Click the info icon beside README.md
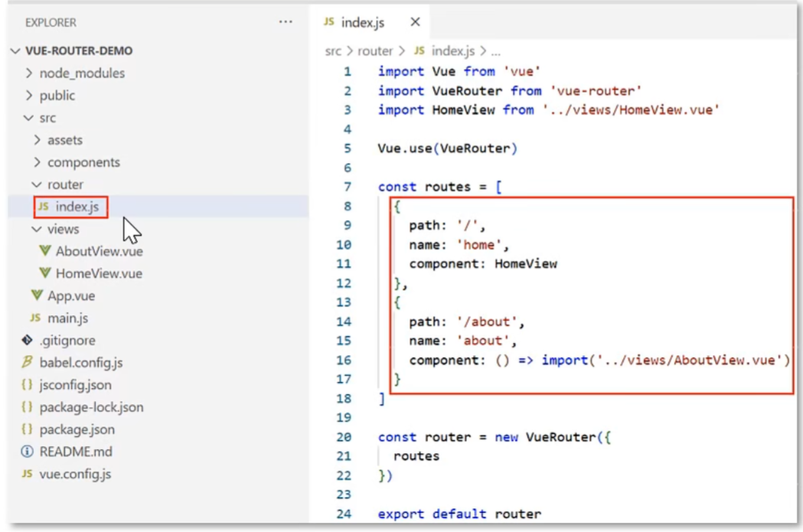The width and height of the screenshot is (803, 532). pos(27,452)
